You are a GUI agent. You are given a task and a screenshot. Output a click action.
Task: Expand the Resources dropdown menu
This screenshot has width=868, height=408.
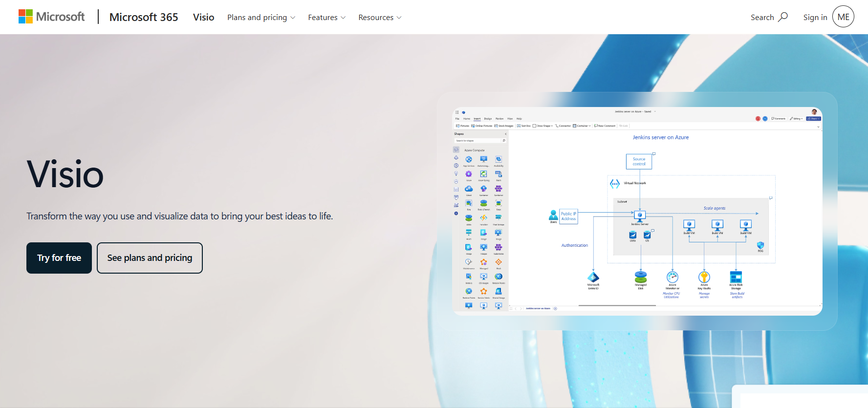[380, 17]
